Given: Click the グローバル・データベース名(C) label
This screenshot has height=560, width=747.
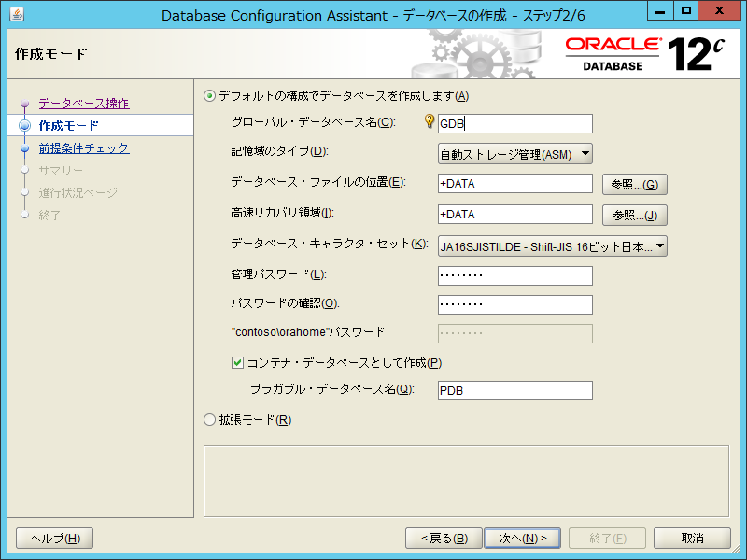Looking at the screenshot, I should (x=313, y=122).
